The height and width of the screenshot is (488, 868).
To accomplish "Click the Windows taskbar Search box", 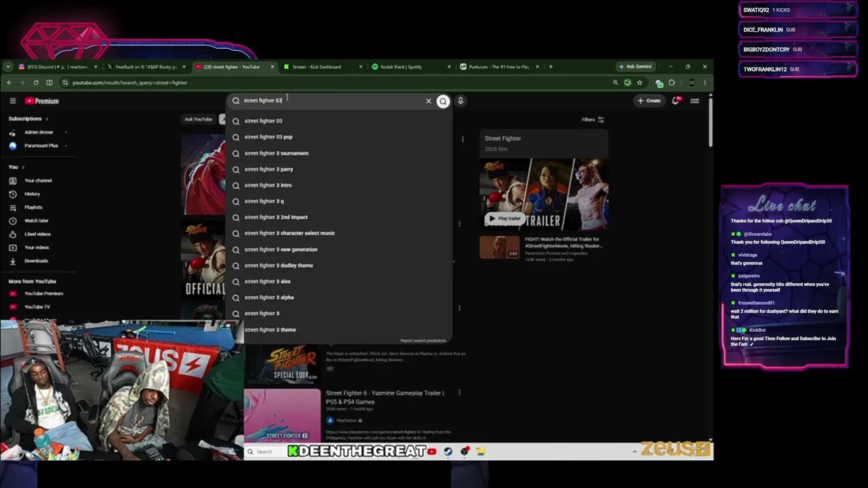I will [x=263, y=451].
